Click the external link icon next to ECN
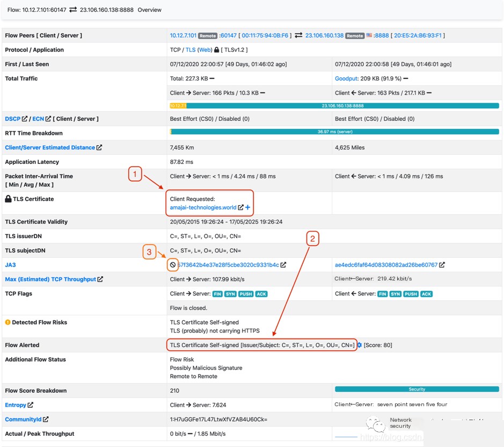 click(x=48, y=119)
